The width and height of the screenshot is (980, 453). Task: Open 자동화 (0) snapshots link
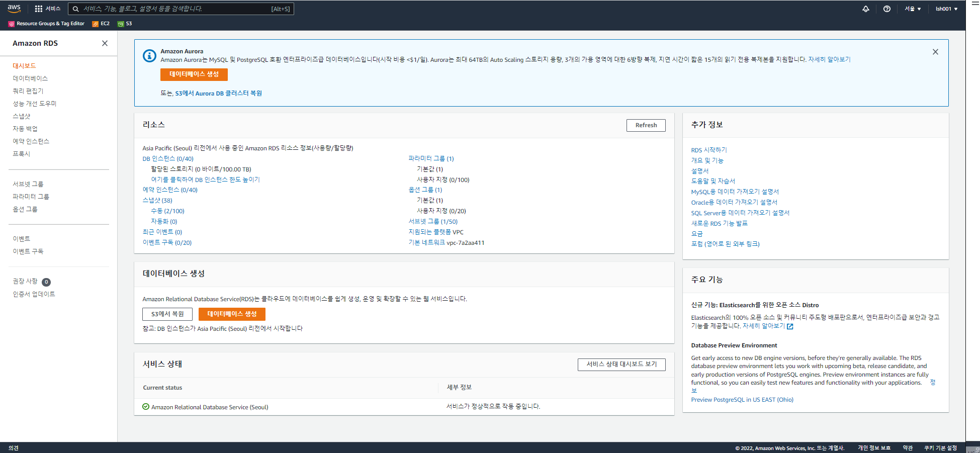pyautogui.click(x=164, y=222)
